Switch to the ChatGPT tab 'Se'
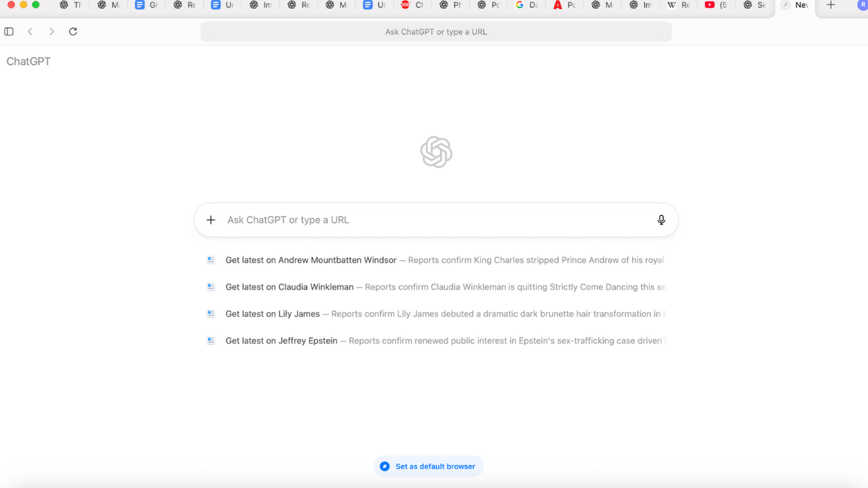868x488 pixels. click(754, 5)
